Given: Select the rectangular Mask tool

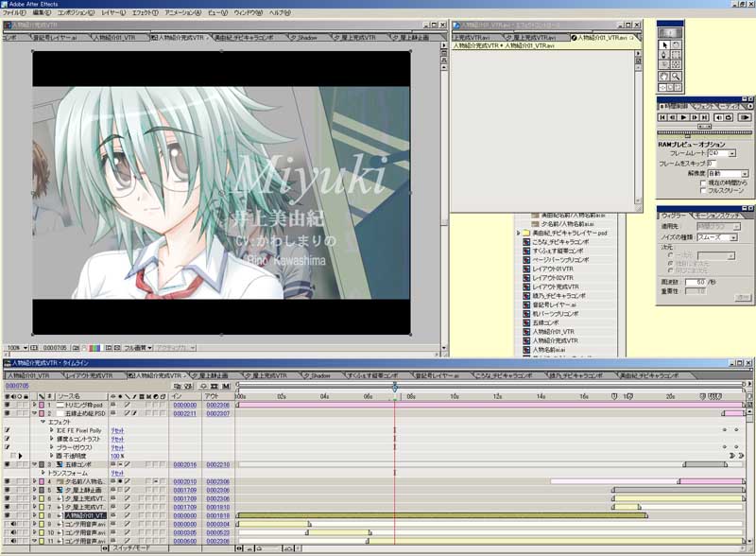Looking at the screenshot, I should tap(676, 55).
